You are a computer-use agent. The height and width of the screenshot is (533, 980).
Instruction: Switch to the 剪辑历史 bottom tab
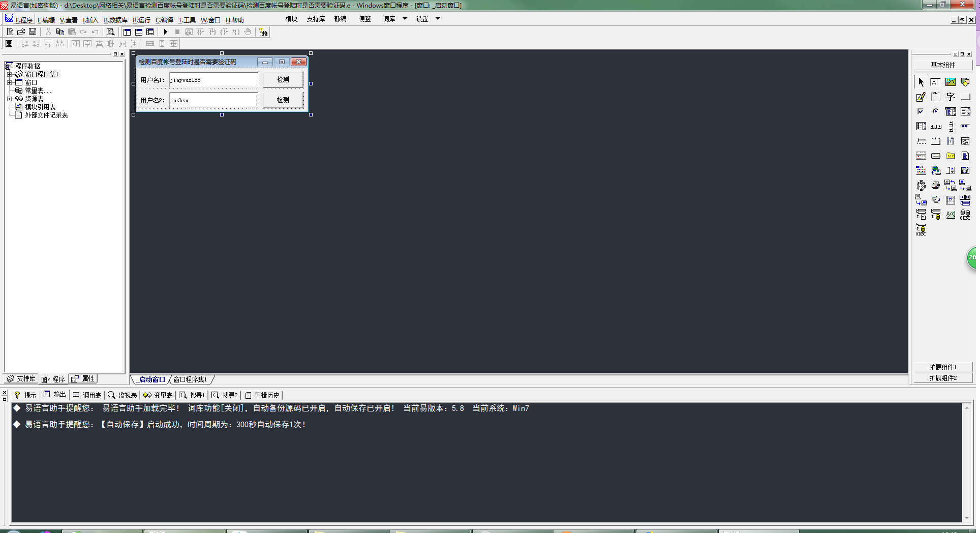[262, 395]
